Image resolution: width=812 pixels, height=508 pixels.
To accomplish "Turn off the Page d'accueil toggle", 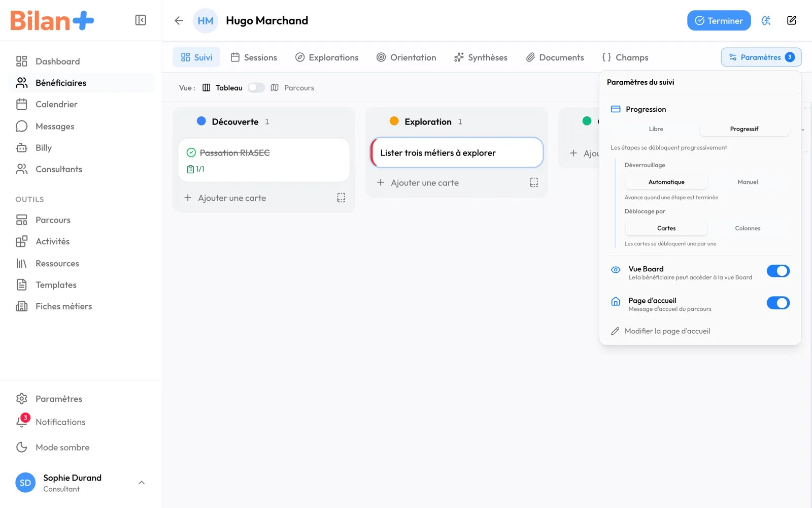I will tap(778, 303).
